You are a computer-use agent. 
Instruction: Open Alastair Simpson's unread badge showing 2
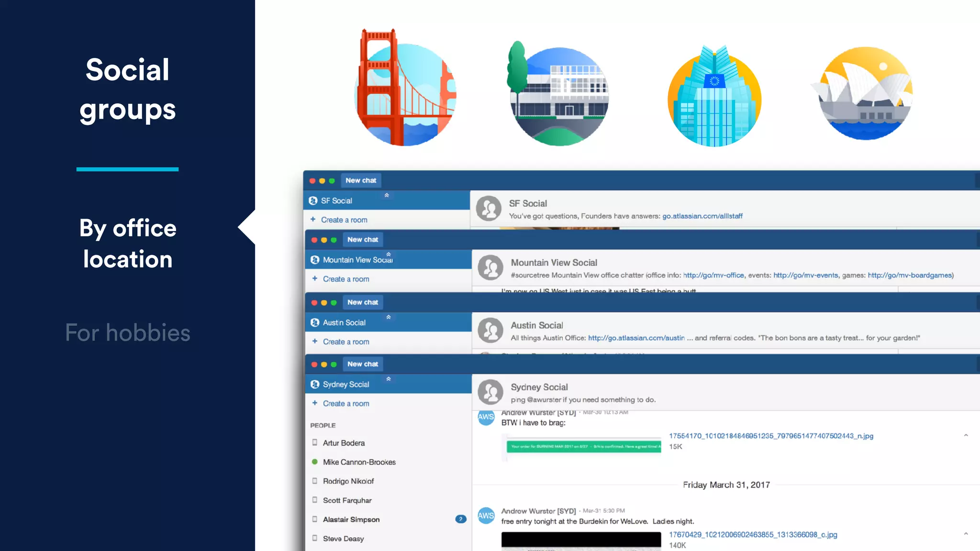click(x=460, y=519)
